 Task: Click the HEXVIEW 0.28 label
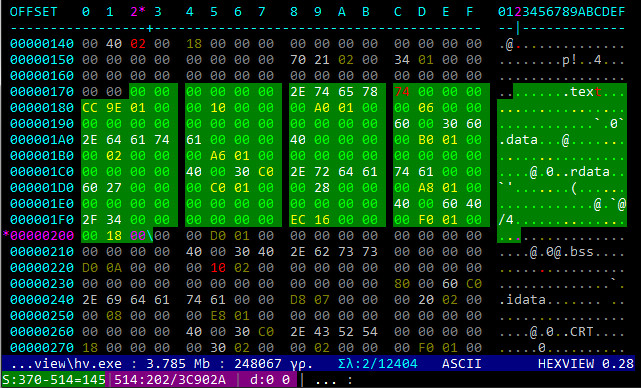tap(586, 363)
